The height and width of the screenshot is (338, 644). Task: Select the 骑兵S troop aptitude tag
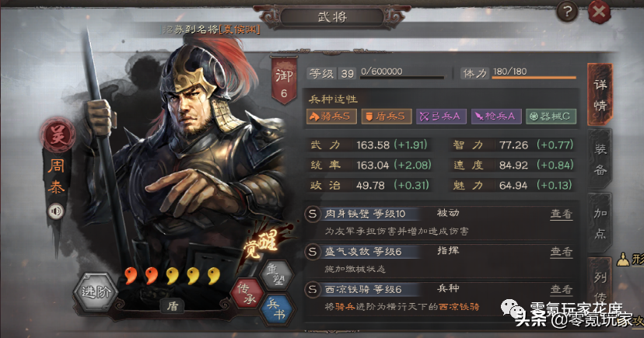pos(331,117)
